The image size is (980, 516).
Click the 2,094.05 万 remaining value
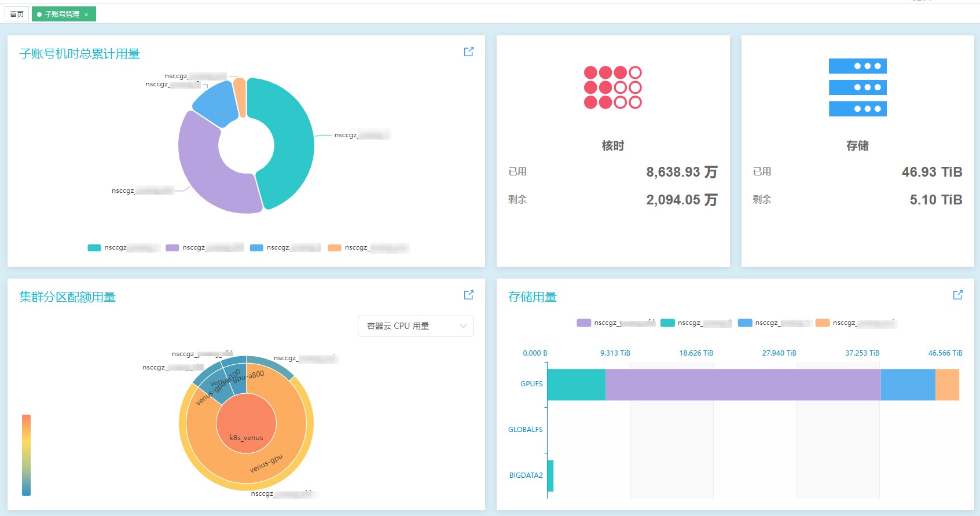coord(682,200)
